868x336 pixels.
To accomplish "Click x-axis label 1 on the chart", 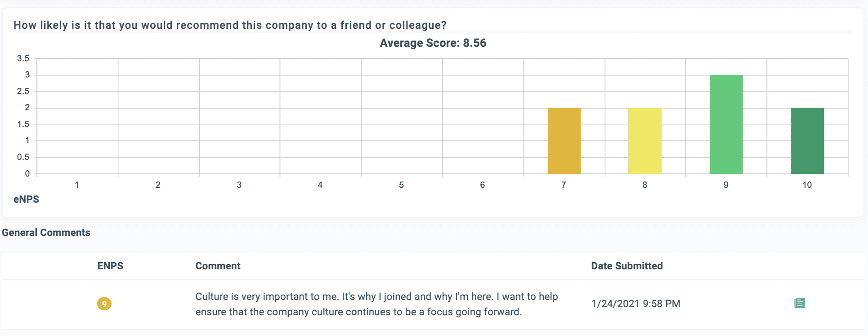I will (77, 185).
